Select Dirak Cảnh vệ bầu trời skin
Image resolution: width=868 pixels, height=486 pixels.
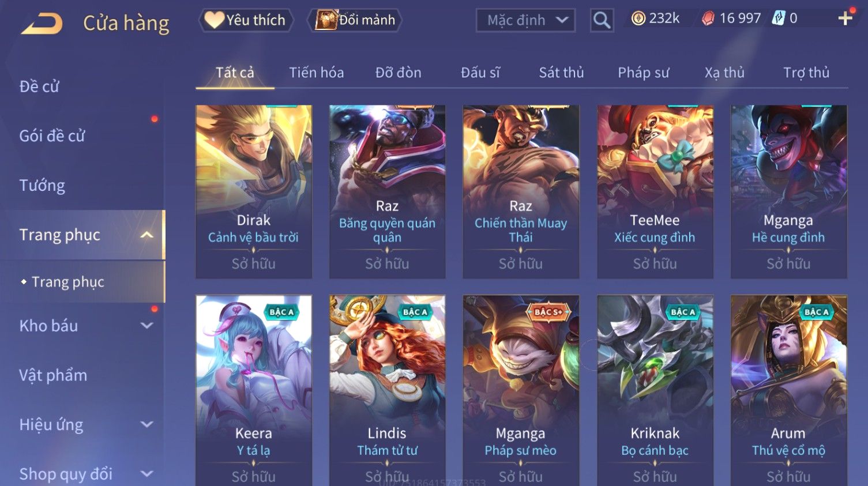[254, 191]
